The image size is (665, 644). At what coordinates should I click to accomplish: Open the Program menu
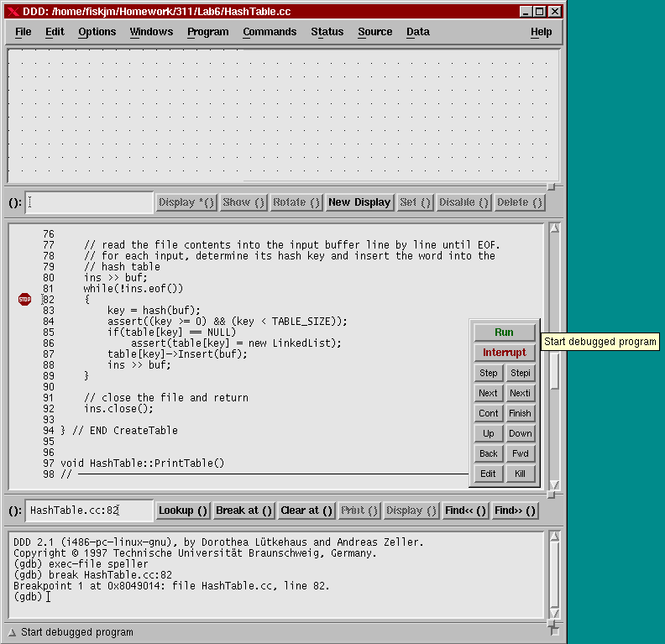207,32
